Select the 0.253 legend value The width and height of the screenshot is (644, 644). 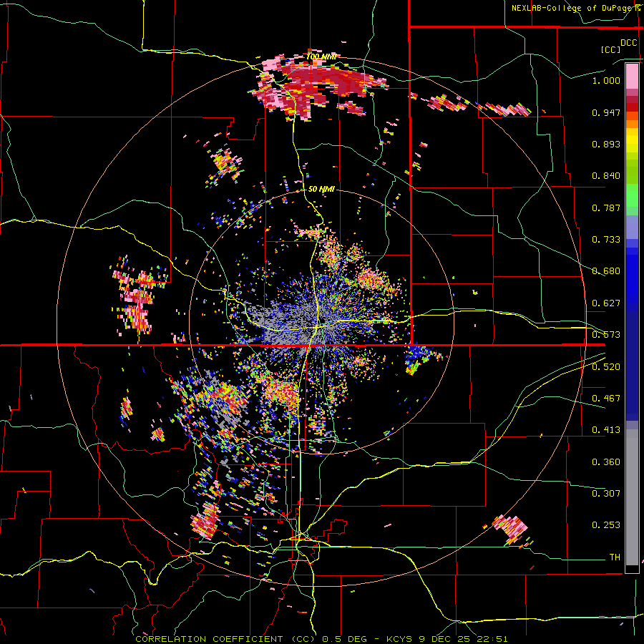pos(606,525)
